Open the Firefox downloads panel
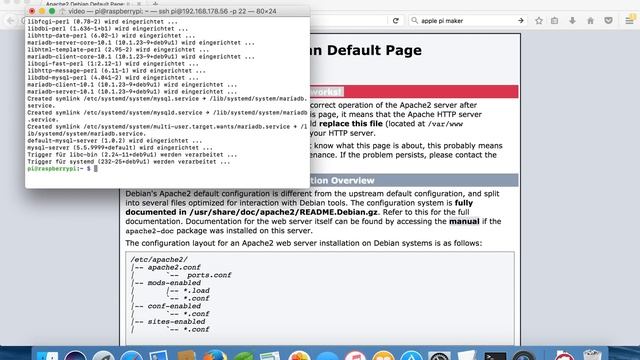This screenshot has width=640, height=360. [x=572, y=20]
